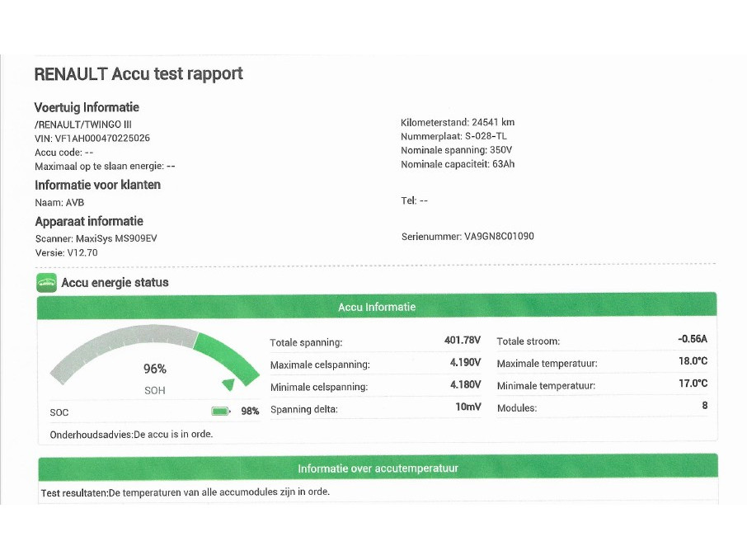Select the Spanning delta value 10mV
Screen dimensions: 747x560
(467, 407)
